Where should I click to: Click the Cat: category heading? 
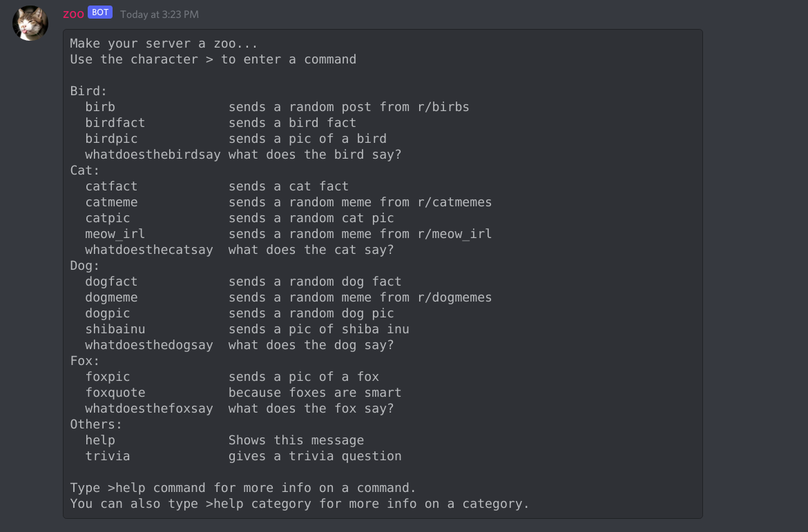coord(85,170)
